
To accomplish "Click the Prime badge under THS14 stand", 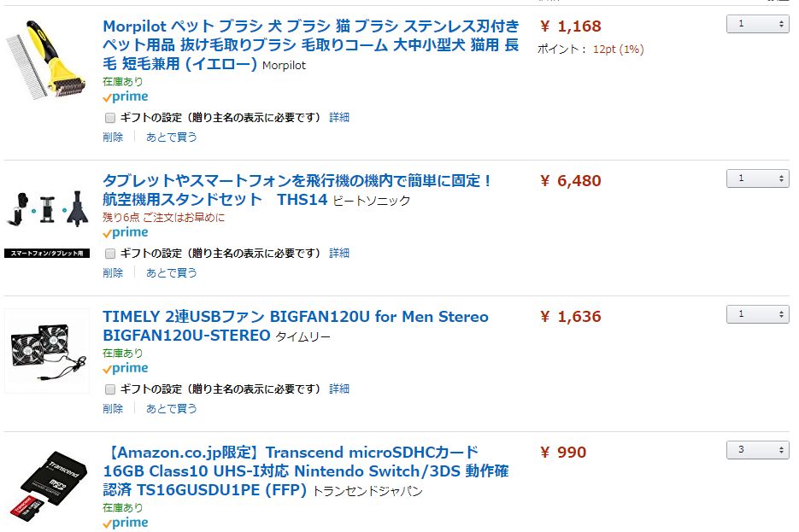I will click(126, 233).
